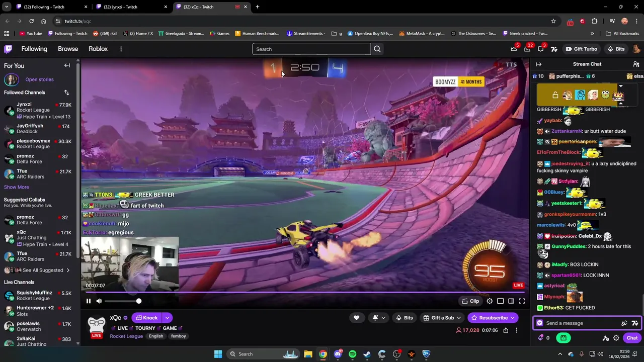Open Get Bits in top bar
This screenshot has width=644, height=362.
point(616,49)
